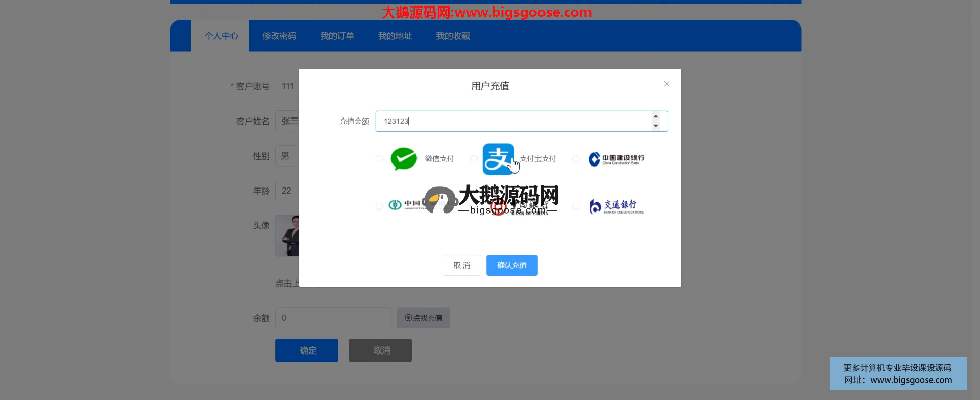Decrease recharge amount with down arrow
The image size is (980, 400).
(656, 126)
